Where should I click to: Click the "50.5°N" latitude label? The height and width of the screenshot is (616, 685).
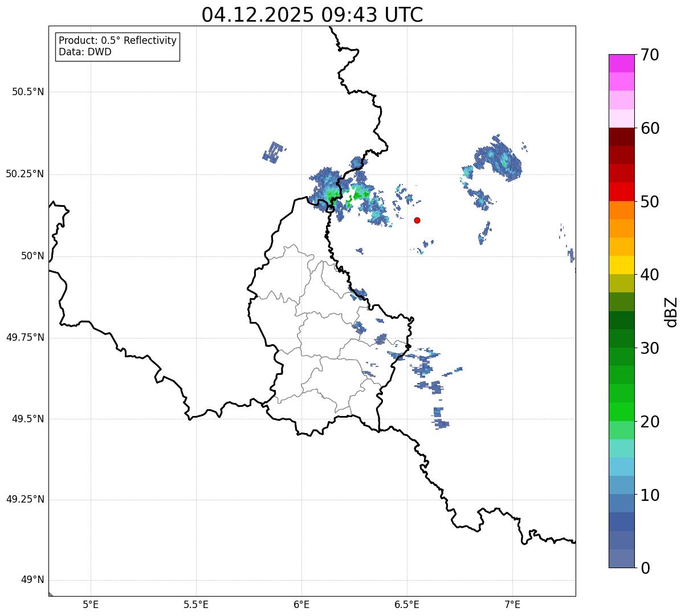coord(28,92)
